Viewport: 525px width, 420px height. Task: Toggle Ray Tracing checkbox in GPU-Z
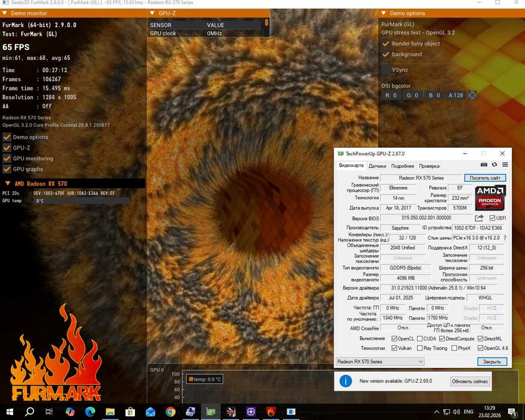click(x=419, y=349)
